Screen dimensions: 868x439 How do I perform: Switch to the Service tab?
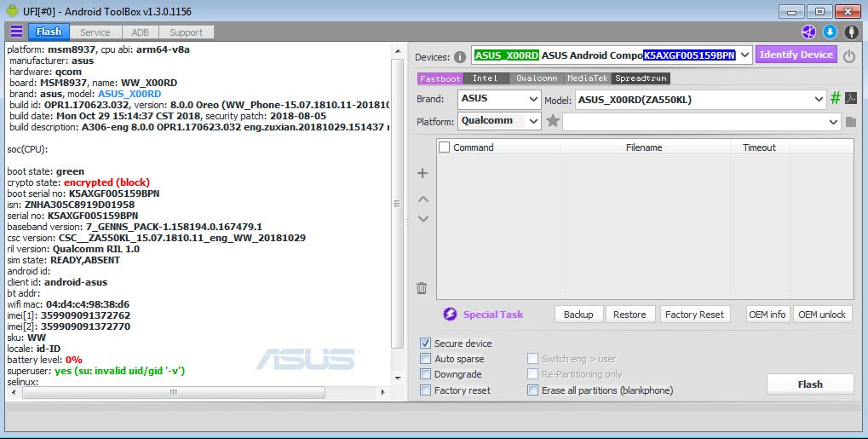coord(95,32)
